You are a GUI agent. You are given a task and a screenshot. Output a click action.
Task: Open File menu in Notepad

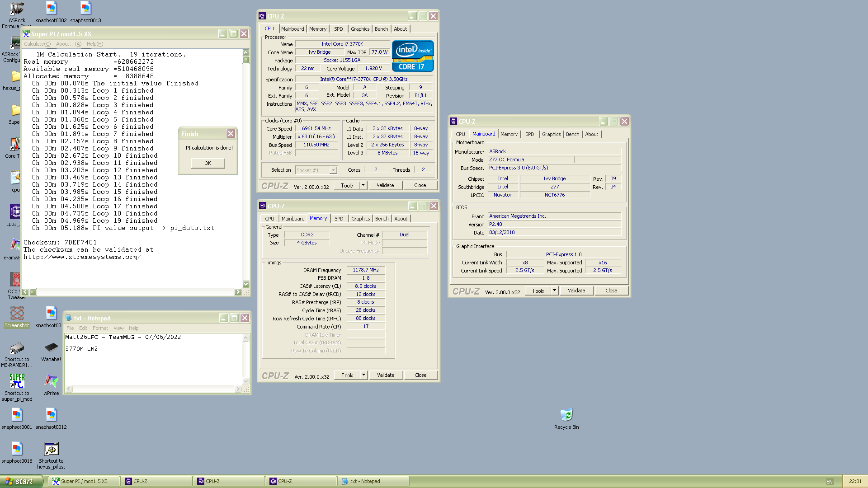coord(70,328)
